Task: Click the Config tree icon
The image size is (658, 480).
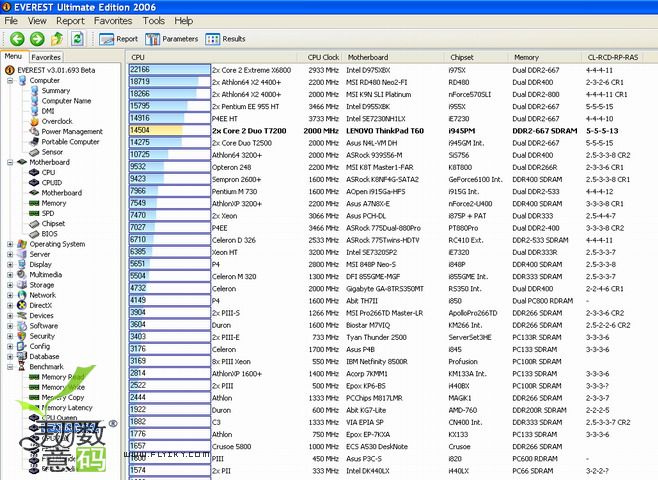Action: pos(22,346)
